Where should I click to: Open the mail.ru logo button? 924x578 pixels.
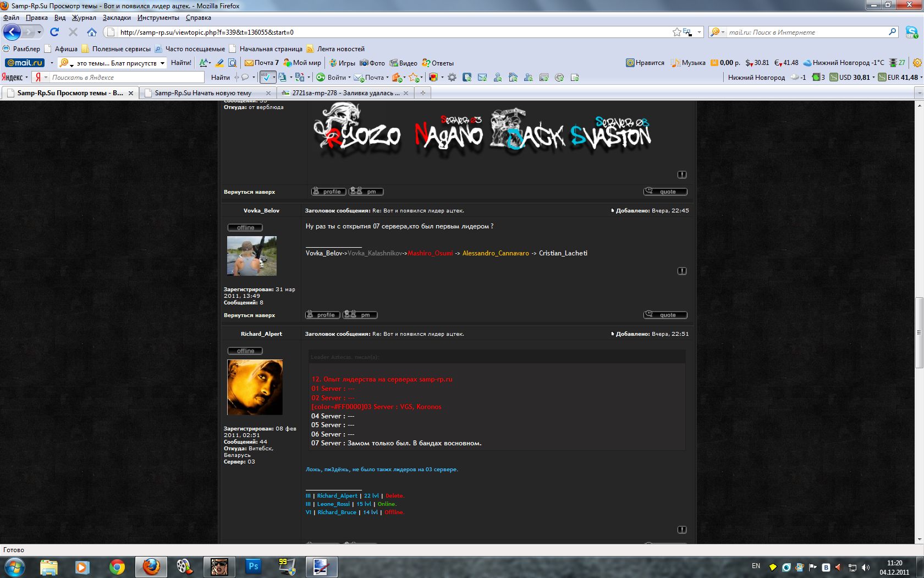click(x=25, y=63)
